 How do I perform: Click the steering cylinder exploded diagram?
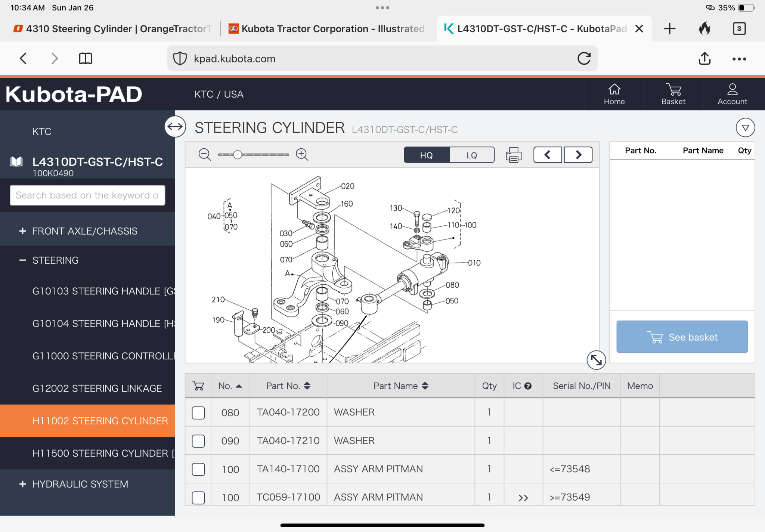[392, 265]
